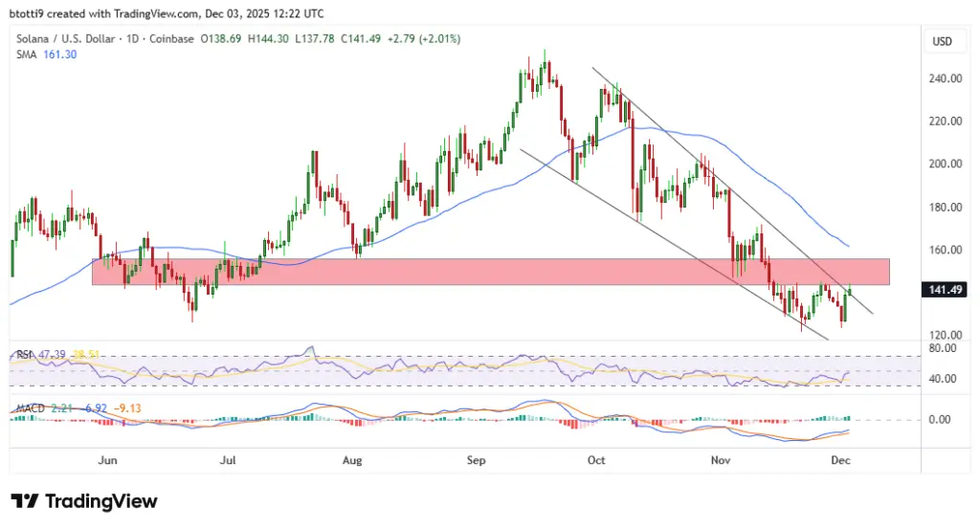Select the Solana / U.S. Dollar symbol title

tap(66, 38)
